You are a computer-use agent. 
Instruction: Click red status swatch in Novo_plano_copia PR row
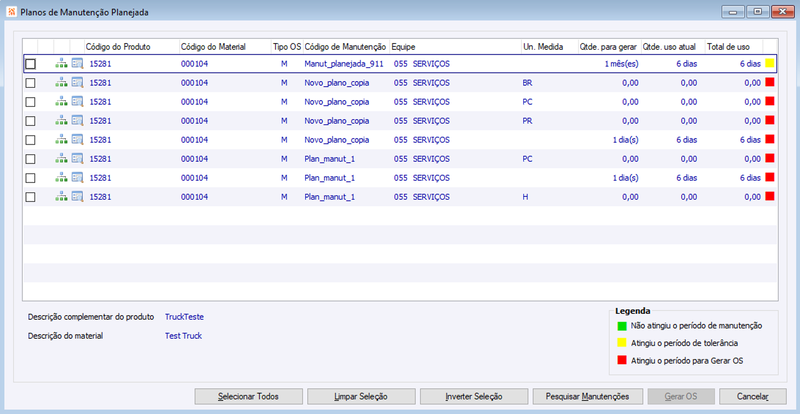769,120
